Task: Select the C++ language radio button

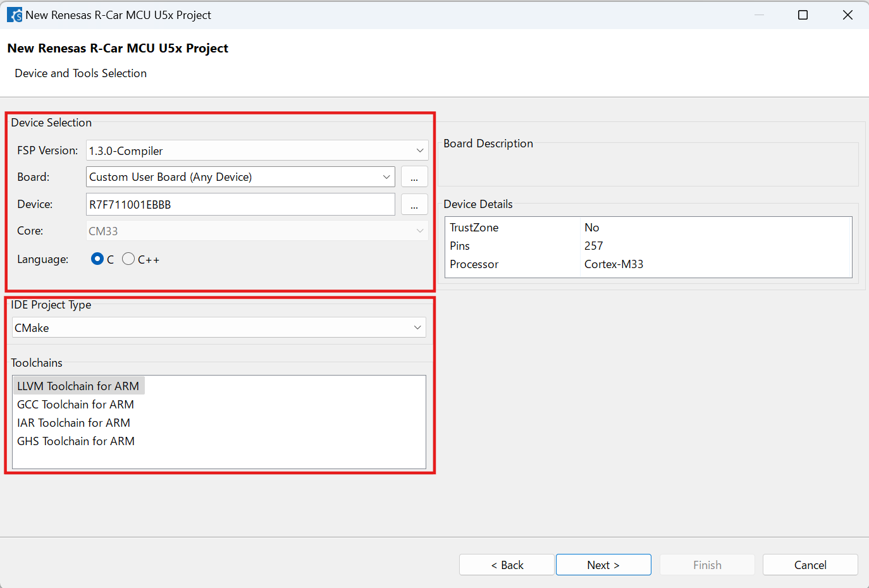Action: [x=128, y=259]
